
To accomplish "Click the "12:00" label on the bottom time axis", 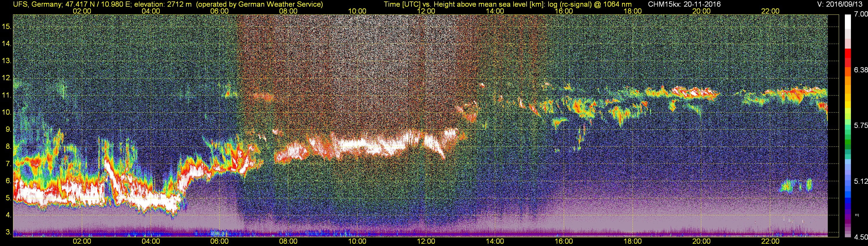I will pyautogui.click(x=426, y=241).
